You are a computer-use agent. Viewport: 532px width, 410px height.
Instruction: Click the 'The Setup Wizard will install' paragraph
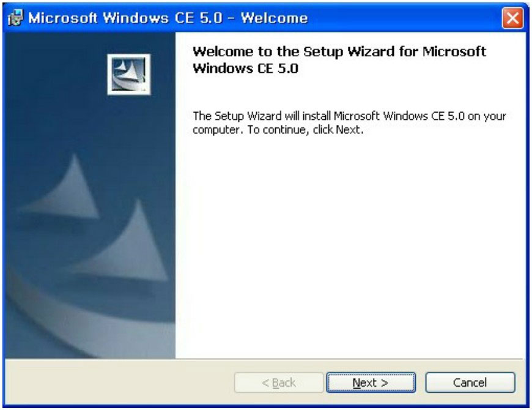349,122
